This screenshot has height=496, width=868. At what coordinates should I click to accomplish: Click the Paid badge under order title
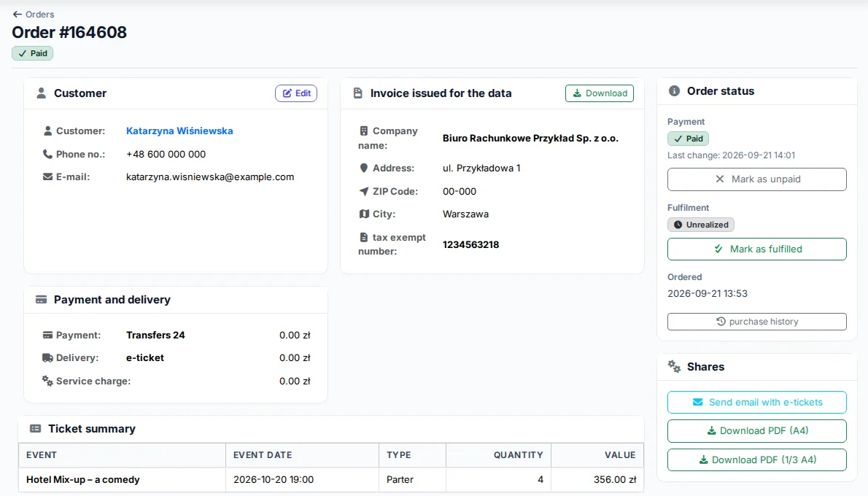(x=33, y=54)
